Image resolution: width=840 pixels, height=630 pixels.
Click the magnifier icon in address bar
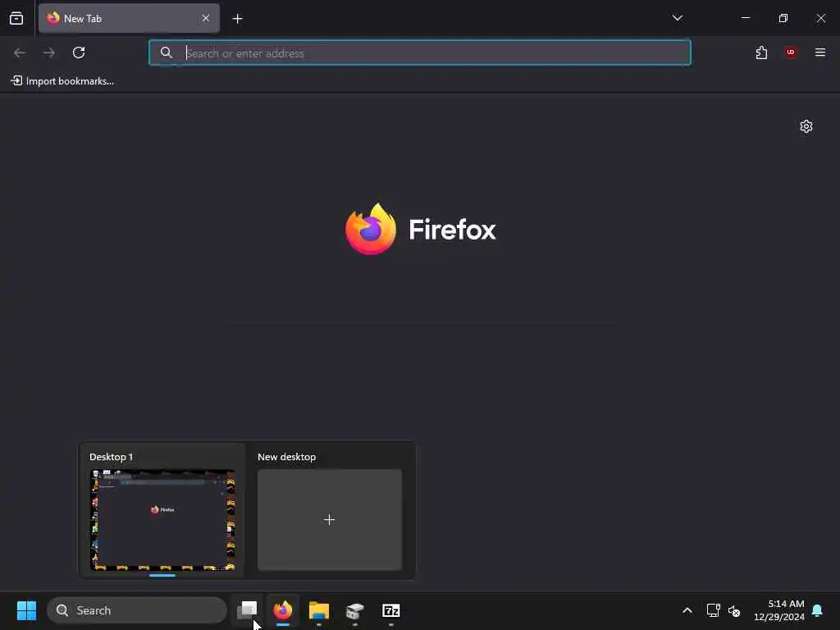[x=166, y=52]
